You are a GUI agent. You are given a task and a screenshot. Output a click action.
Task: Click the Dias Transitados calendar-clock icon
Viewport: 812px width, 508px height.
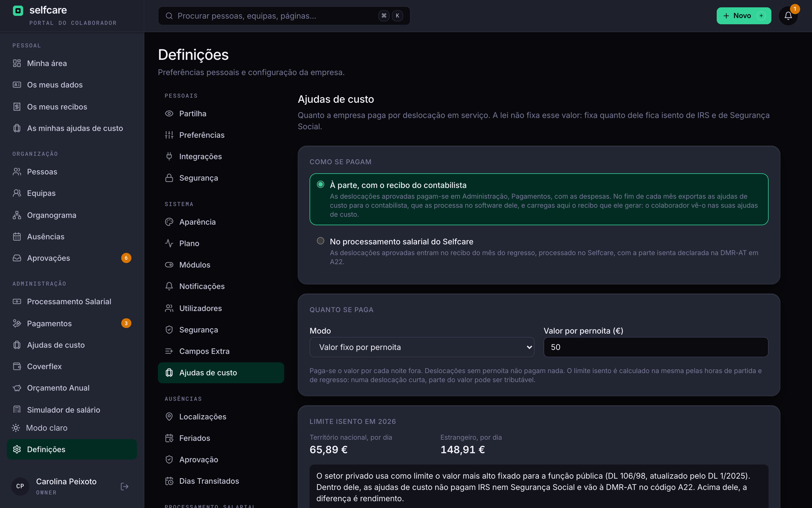coord(169,481)
